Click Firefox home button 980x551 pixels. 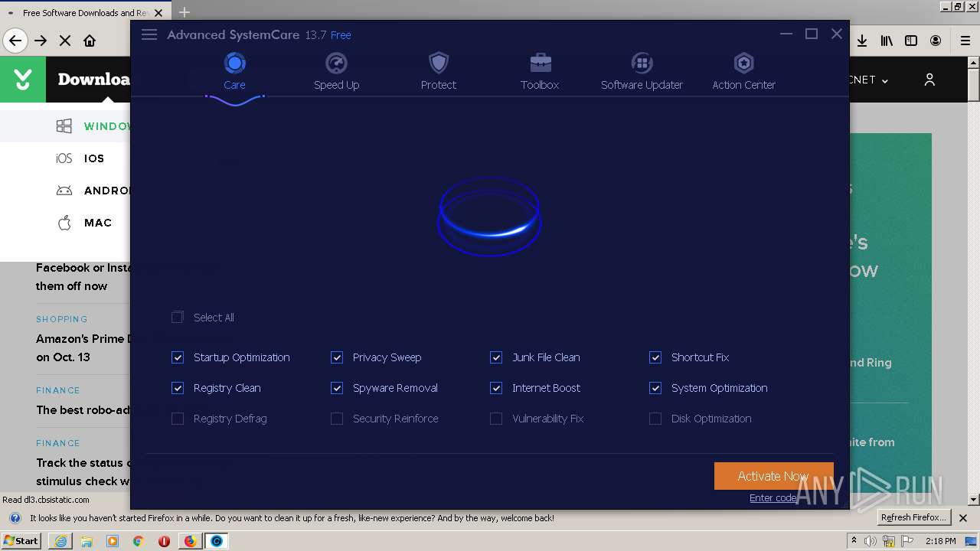(x=90, y=41)
